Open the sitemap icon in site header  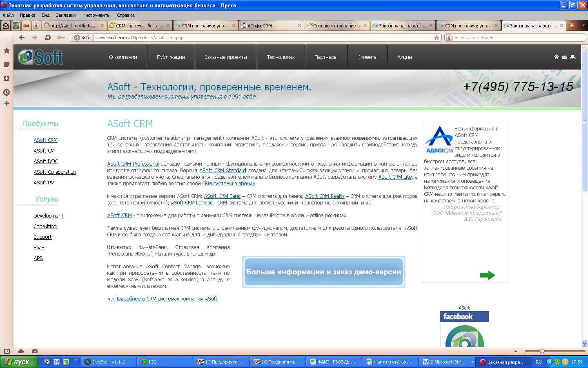[573, 57]
